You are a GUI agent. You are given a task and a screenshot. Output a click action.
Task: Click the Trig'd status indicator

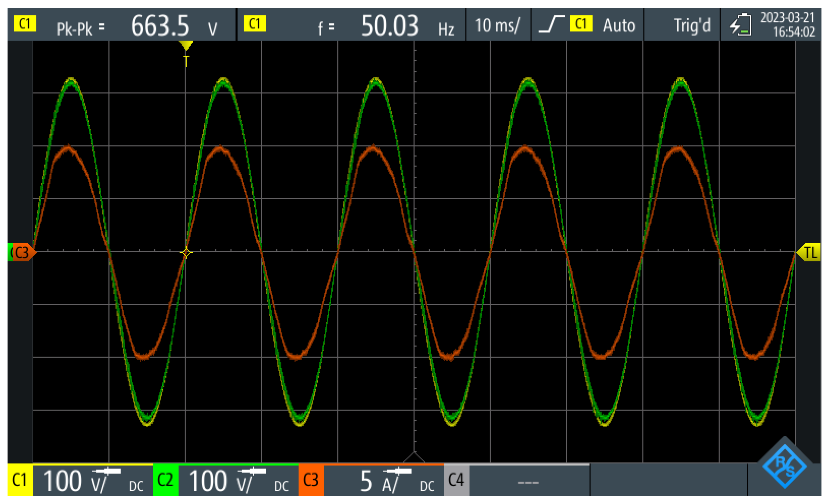coord(692,25)
